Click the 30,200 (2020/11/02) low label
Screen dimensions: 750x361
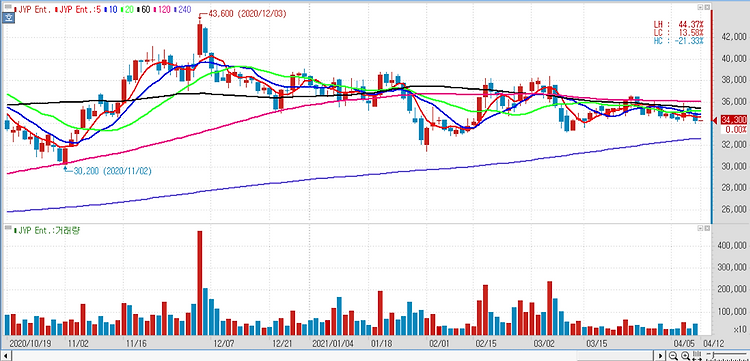(112, 171)
